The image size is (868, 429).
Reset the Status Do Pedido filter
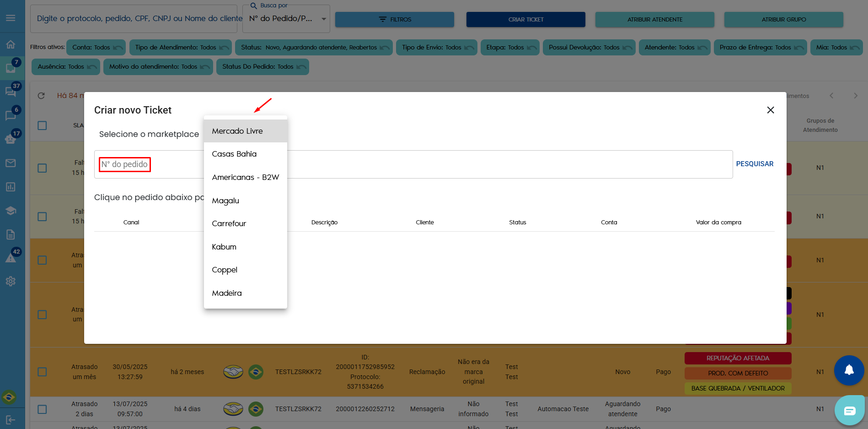(301, 67)
